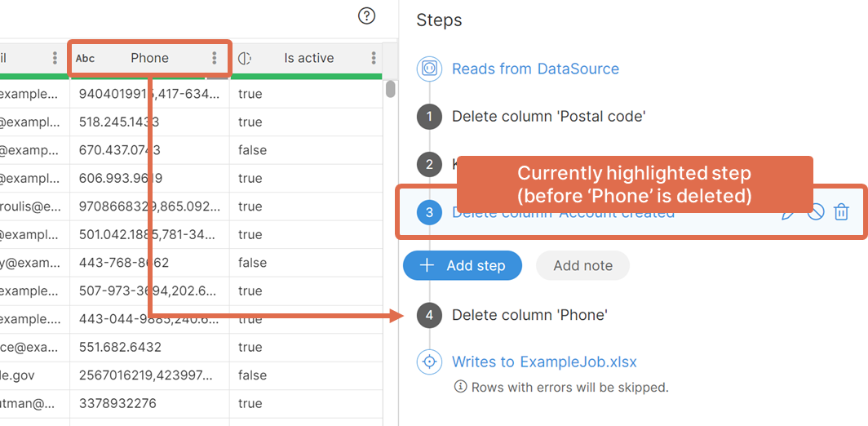Viewport: 868px width, 426px height.
Task: Click the boolean type icon for Is active
Action: [x=245, y=58]
